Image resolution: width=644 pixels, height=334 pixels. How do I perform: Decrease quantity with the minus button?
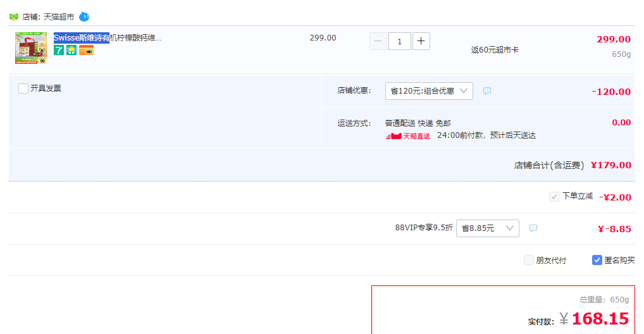pyautogui.click(x=378, y=41)
